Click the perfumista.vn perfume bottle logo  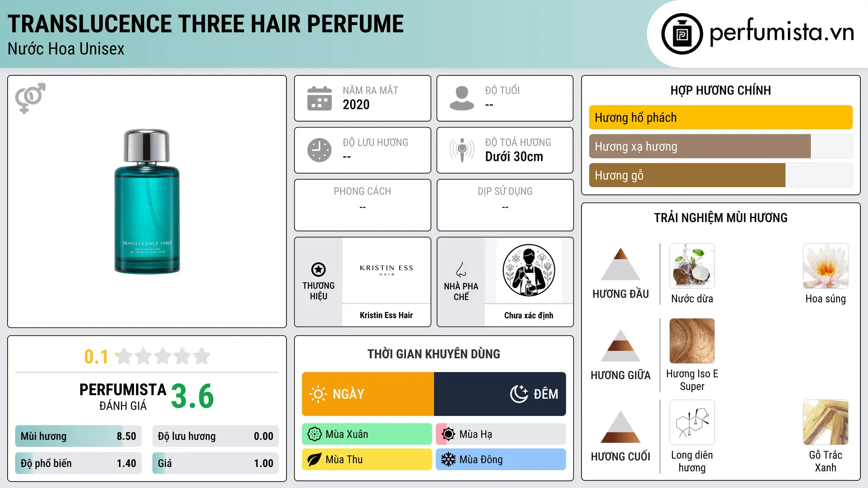[x=682, y=34]
